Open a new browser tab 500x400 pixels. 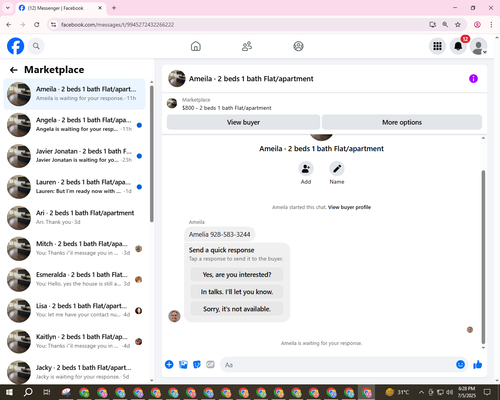pos(114,8)
